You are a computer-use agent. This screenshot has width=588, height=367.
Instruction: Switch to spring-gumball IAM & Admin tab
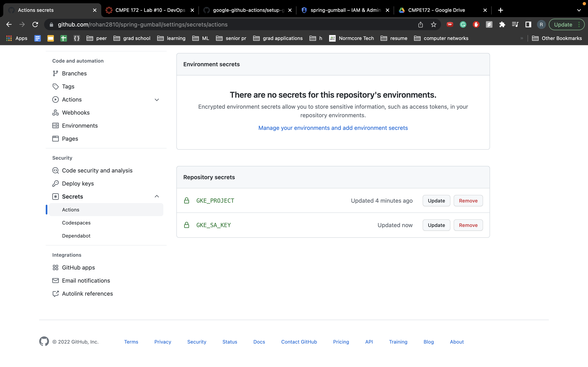345,10
